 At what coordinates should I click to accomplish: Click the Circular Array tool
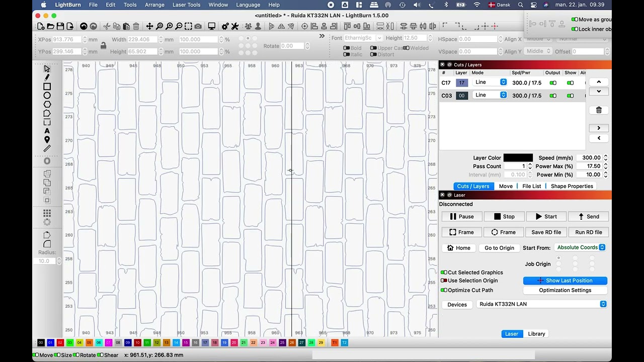coord(47,222)
